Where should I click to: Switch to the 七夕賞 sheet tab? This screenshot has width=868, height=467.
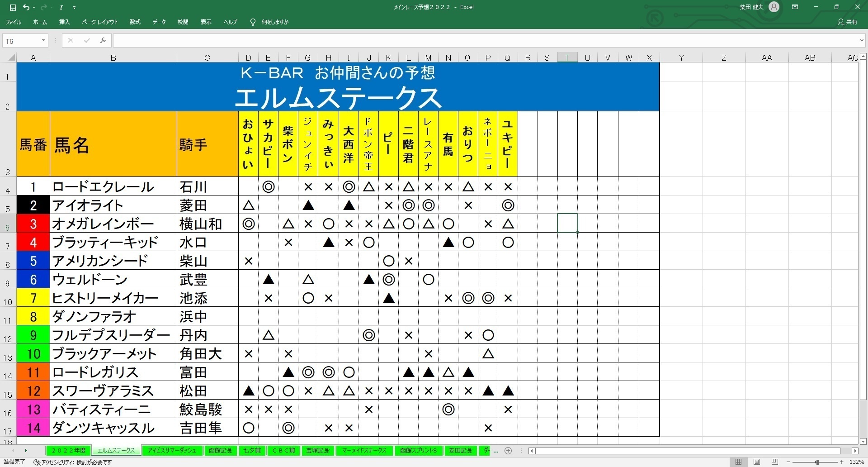[x=252, y=451]
